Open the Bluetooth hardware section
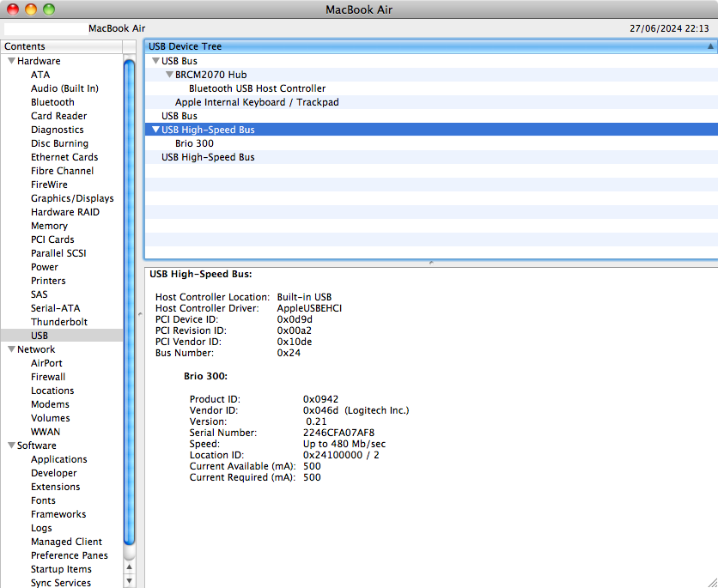The width and height of the screenshot is (718, 588). (52, 102)
